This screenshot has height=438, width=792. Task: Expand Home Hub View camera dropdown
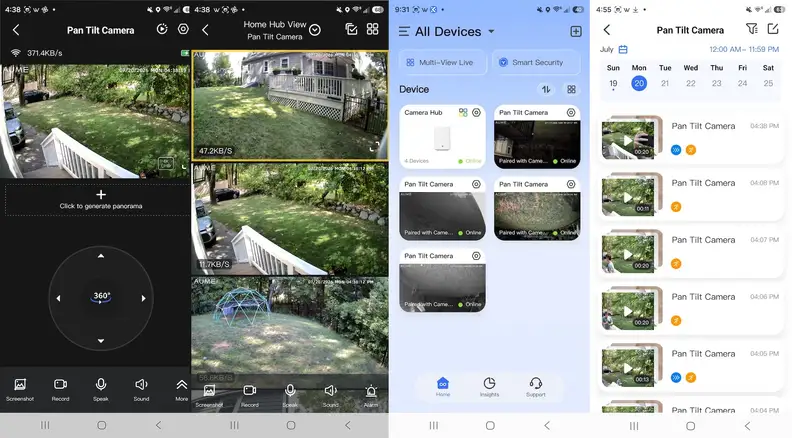point(315,30)
